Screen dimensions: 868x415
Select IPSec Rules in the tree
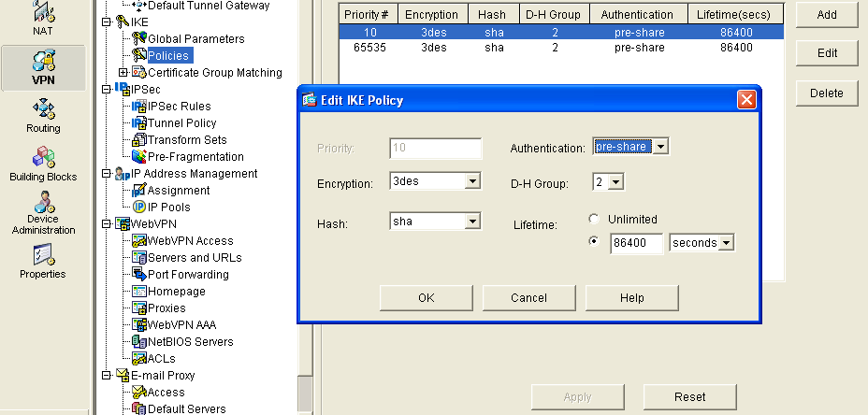pyautogui.click(x=179, y=107)
